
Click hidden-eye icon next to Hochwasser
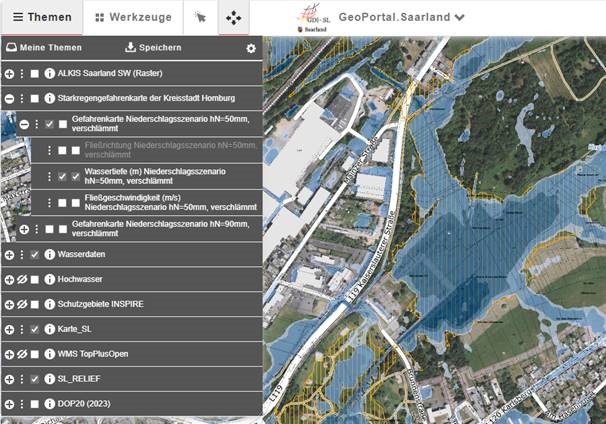21,279
